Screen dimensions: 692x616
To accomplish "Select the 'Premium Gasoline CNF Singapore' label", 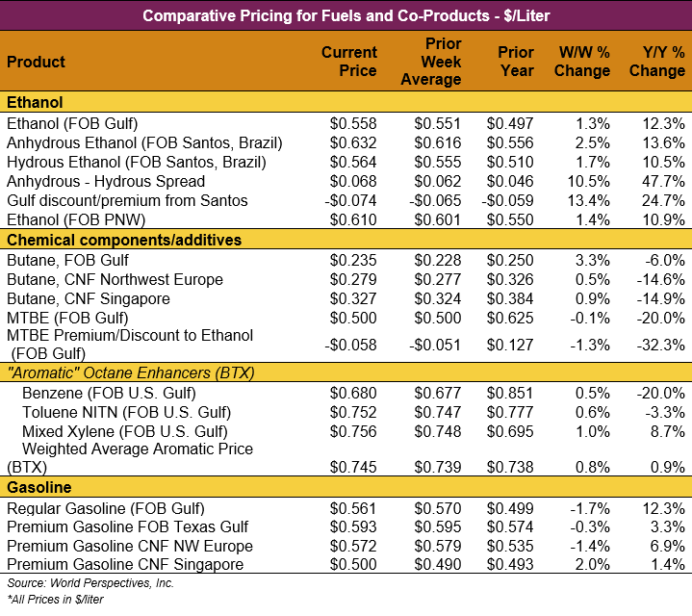I will 125,565.
